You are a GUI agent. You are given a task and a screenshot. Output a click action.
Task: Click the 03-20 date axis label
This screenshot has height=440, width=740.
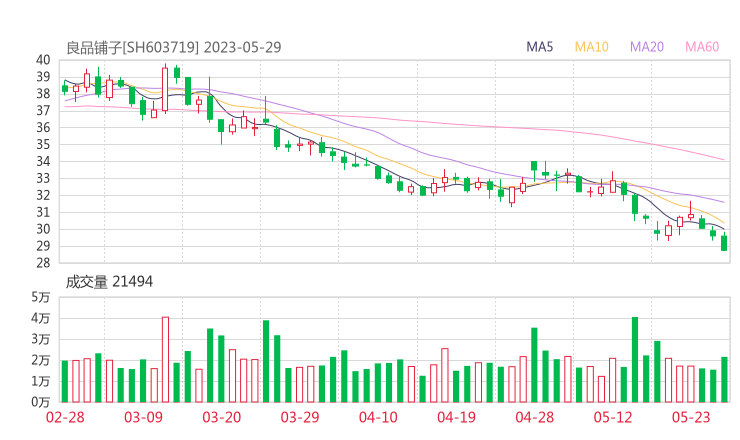pyautogui.click(x=222, y=417)
